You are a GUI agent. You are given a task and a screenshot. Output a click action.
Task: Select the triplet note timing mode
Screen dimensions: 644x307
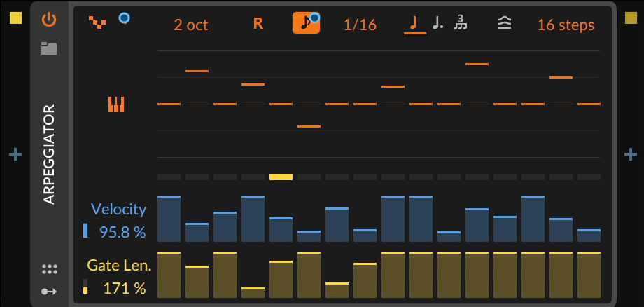tap(461, 24)
